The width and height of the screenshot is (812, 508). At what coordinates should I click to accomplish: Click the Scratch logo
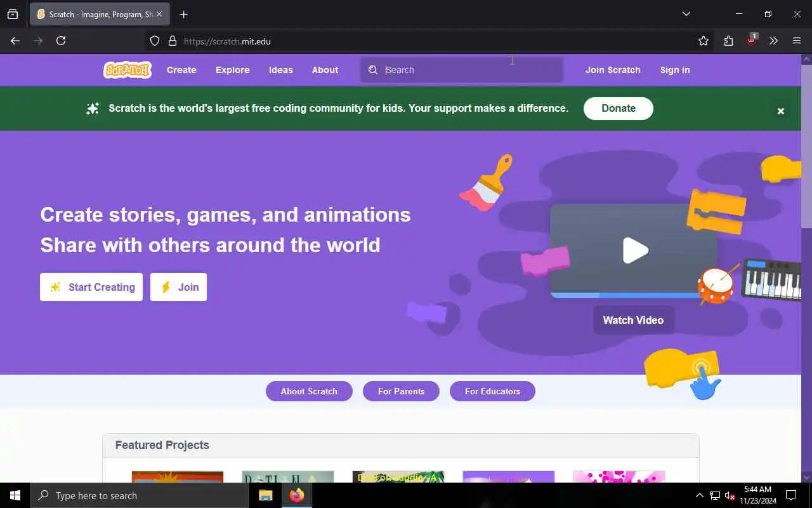tap(128, 70)
